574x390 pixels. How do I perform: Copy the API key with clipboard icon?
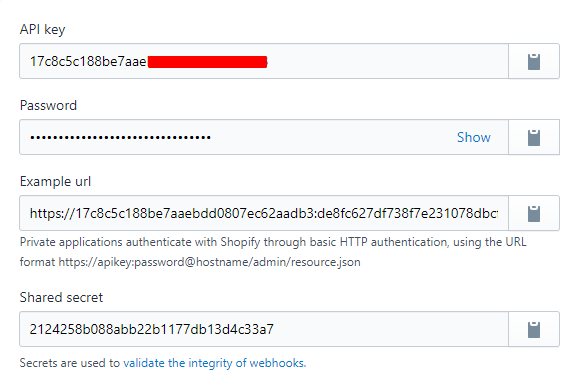coord(534,61)
